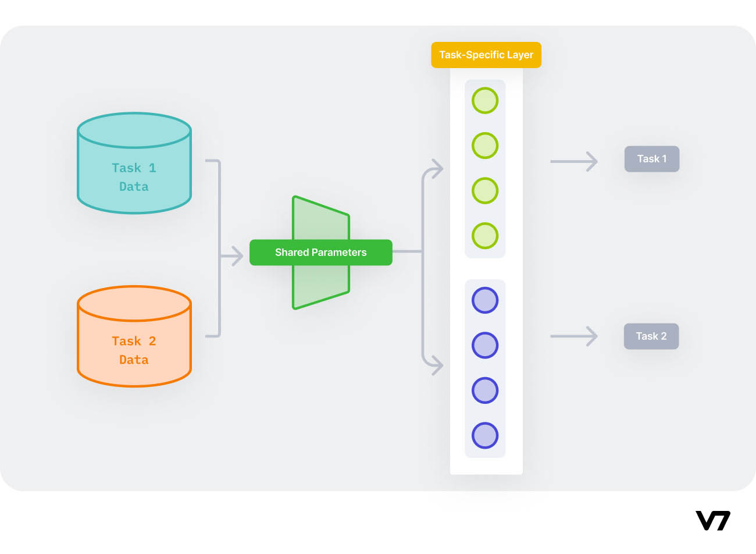Select the topmost green node circle
Viewport: 756px width, 554px height.
[485, 101]
